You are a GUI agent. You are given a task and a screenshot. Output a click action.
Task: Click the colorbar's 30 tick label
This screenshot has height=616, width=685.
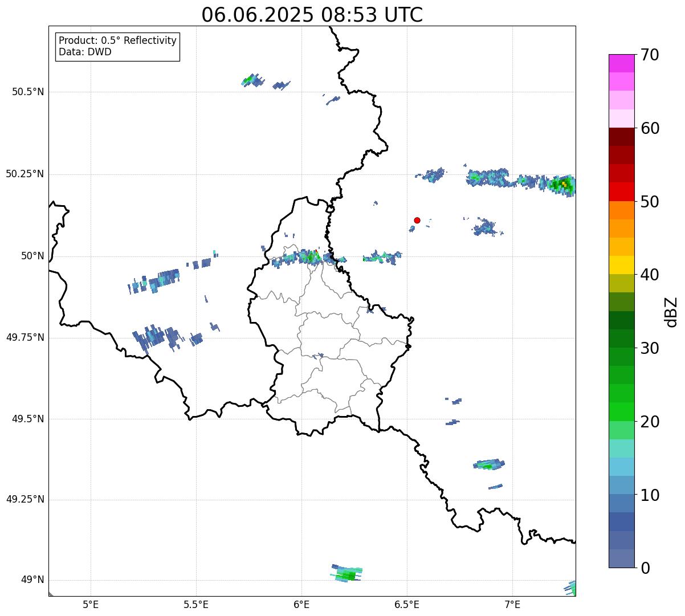[x=650, y=348]
